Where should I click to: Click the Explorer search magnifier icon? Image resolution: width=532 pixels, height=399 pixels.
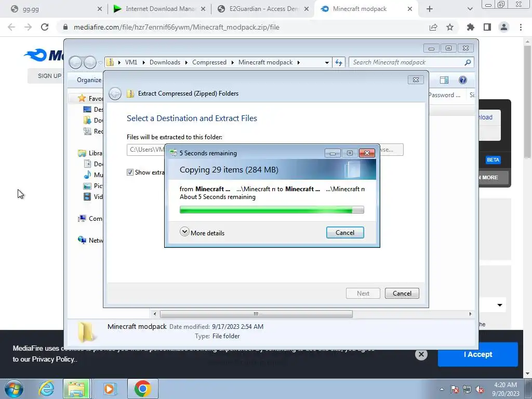click(x=468, y=62)
